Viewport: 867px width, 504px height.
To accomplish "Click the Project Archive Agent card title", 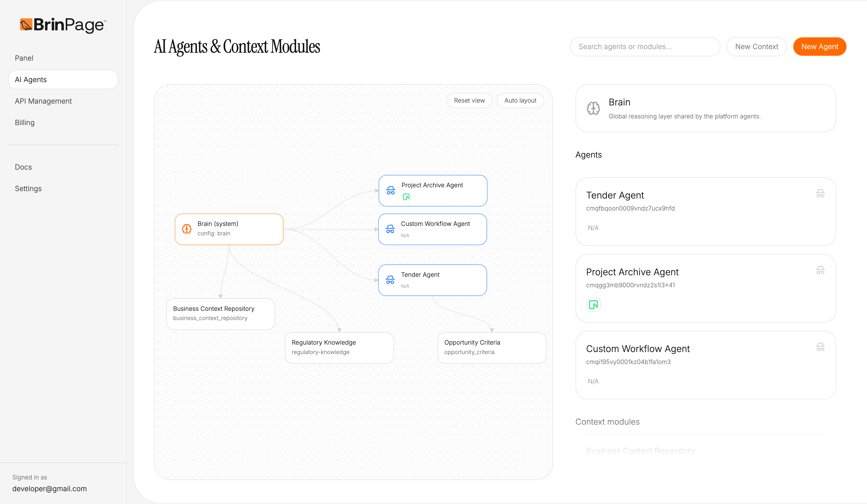I will (x=632, y=272).
